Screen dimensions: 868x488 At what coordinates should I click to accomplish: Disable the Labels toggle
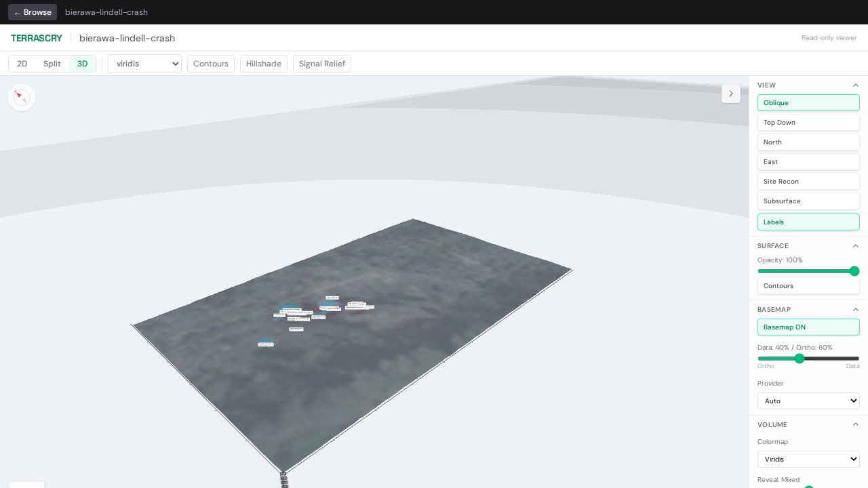pyautogui.click(x=808, y=222)
